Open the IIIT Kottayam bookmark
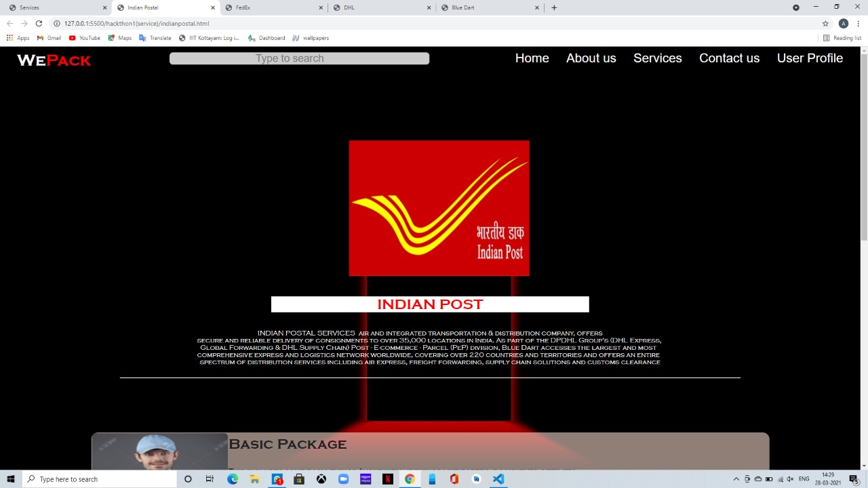 tap(209, 38)
